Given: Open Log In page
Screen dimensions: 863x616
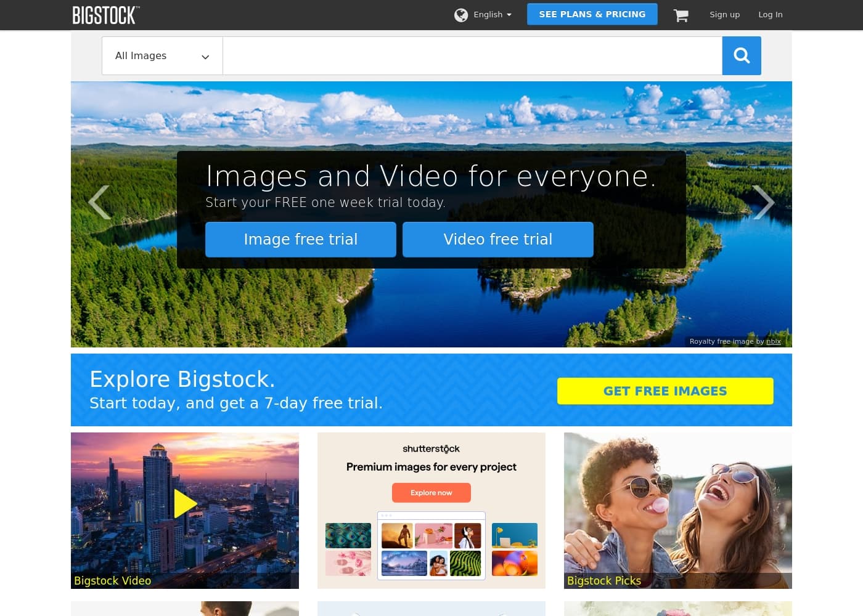Looking at the screenshot, I should 770,15.
